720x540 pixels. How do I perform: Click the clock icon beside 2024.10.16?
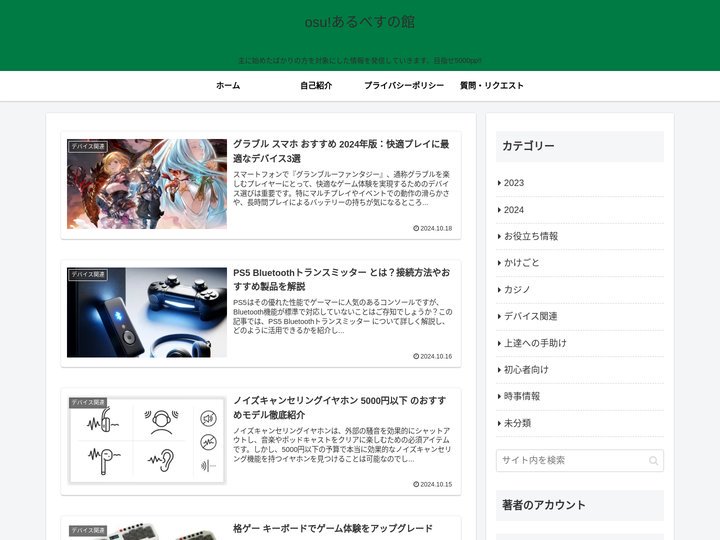[x=416, y=356]
